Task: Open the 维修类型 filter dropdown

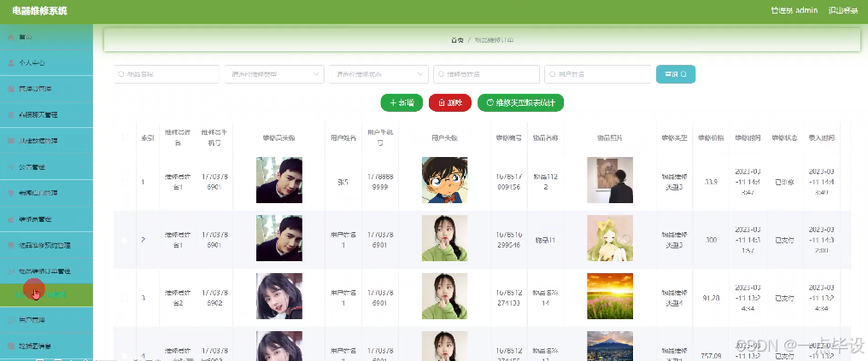Action: pos(274,74)
